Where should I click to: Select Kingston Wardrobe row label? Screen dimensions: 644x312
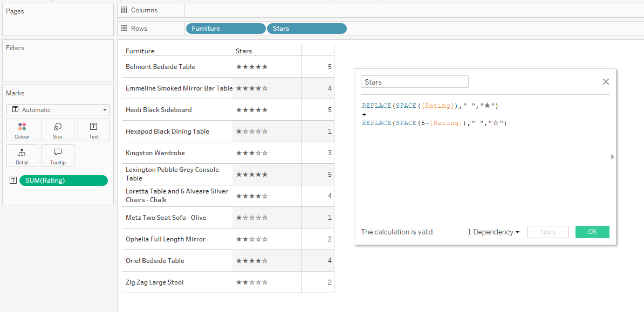[x=155, y=153]
